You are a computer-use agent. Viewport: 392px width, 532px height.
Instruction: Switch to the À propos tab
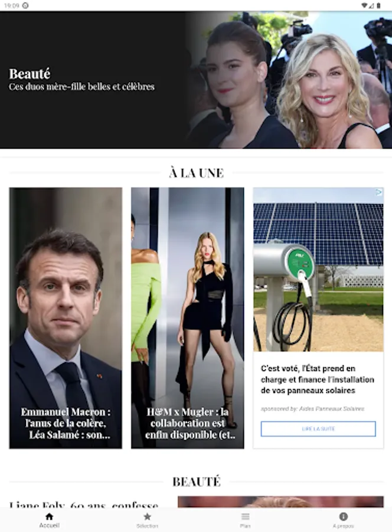(x=343, y=520)
